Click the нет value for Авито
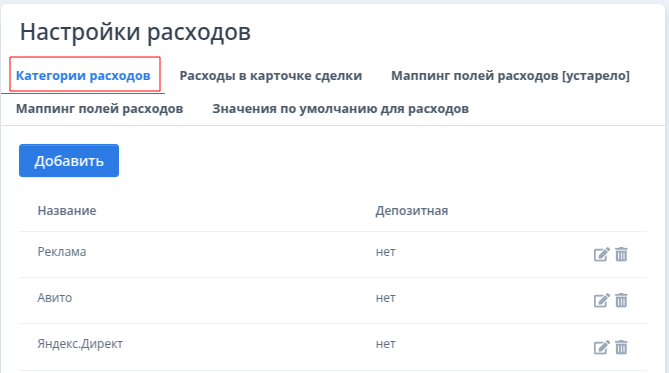669x373 pixels. (385, 297)
